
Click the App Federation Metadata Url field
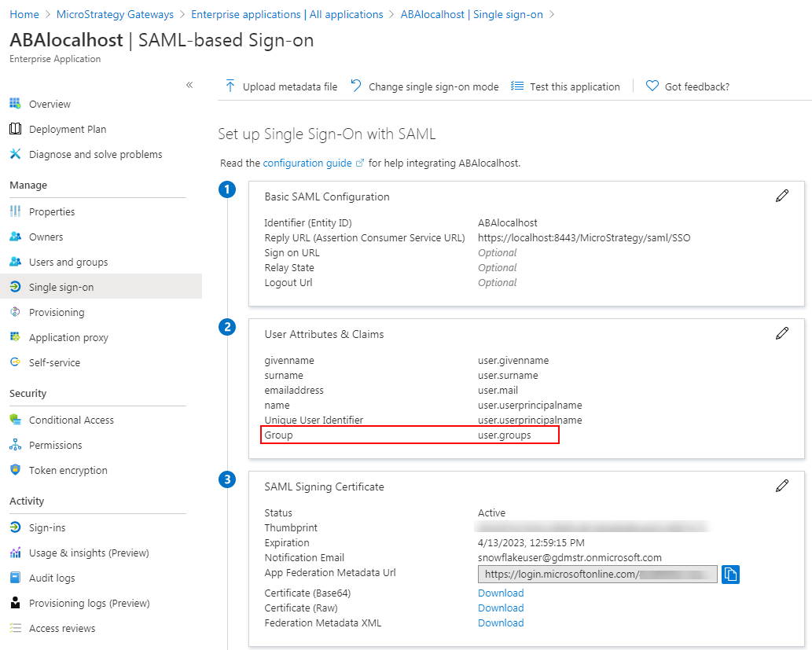click(597, 575)
